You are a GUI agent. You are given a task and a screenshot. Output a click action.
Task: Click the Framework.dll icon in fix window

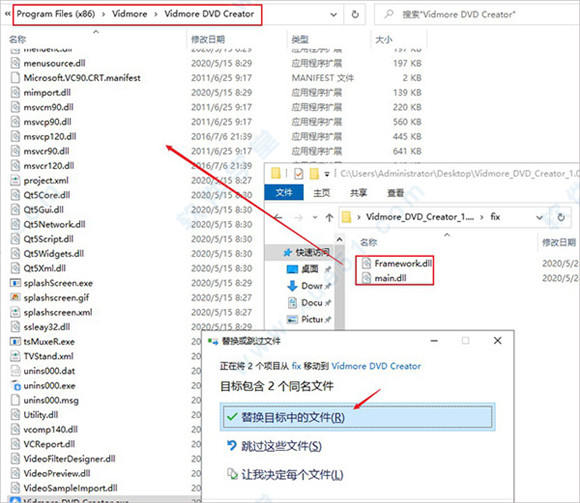(x=366, y=263)
